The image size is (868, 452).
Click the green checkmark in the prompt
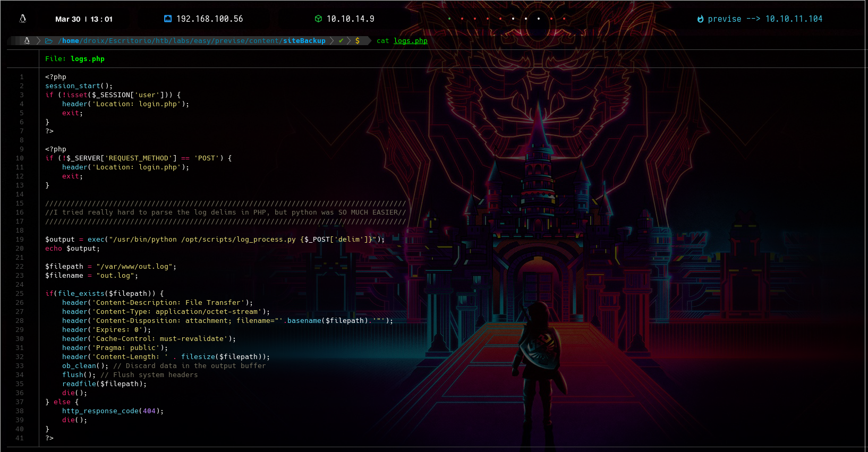[x=341, y=40]
